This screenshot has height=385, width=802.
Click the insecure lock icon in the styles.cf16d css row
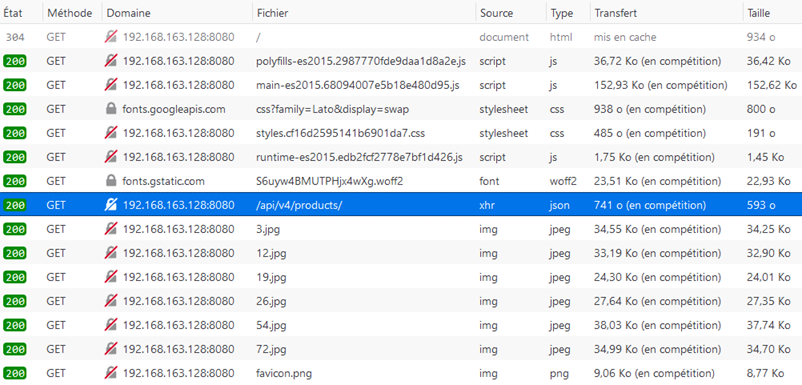point(111,133)
